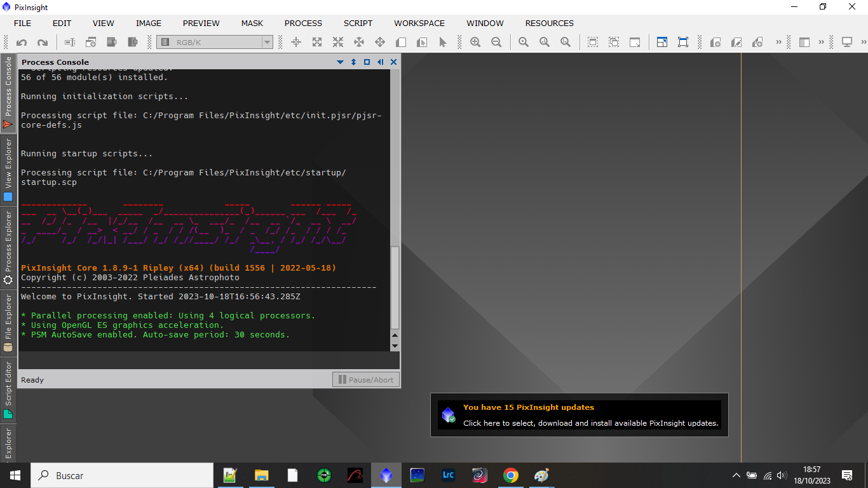Click the console scrollbar down arrow

pyautogui.click(x=395, y=346)
